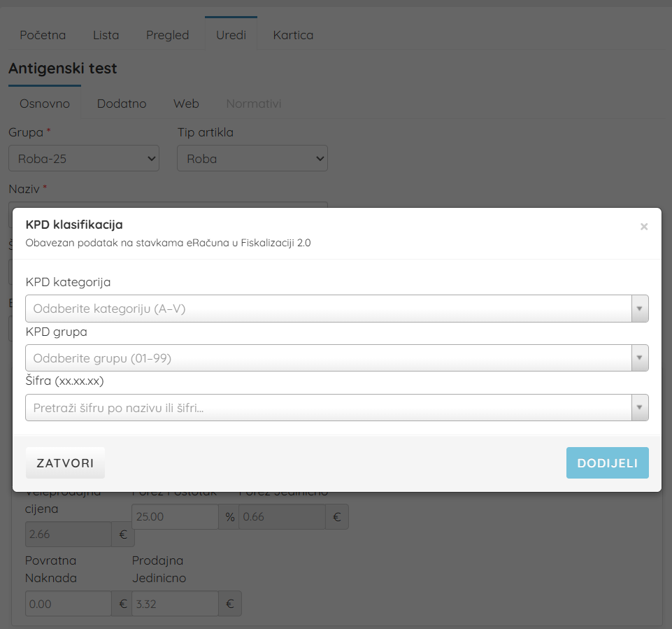Open the Šifra search dropdown
Screen dimensions: 672x629
(x=337, y=408)
